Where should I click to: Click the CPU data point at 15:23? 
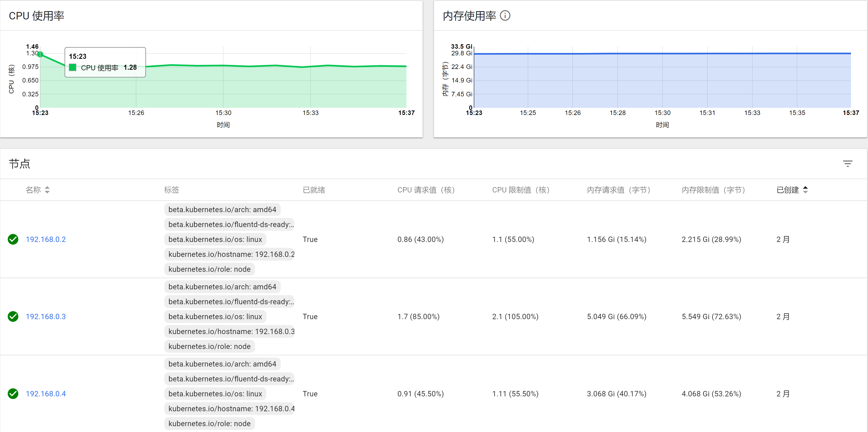point(40,54)
